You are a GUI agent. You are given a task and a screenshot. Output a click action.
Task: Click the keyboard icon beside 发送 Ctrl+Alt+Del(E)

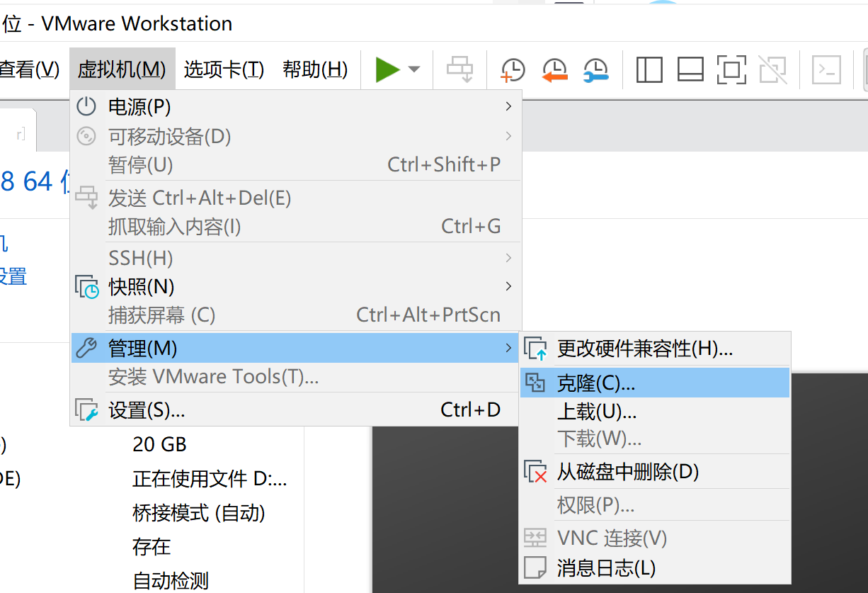click(x=87, y=198)
